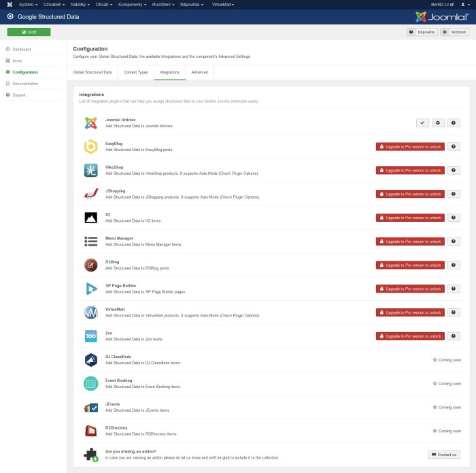The height and width of the screenshot is (473, 476).
Task: Click help icon for Zoo integration
Action: [454, 336]
